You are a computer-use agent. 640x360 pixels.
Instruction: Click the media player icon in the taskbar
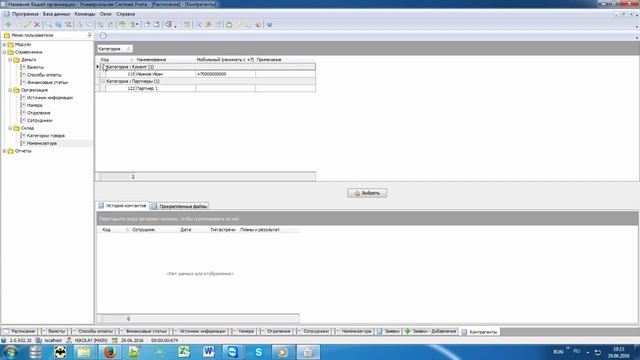(282, 352)
